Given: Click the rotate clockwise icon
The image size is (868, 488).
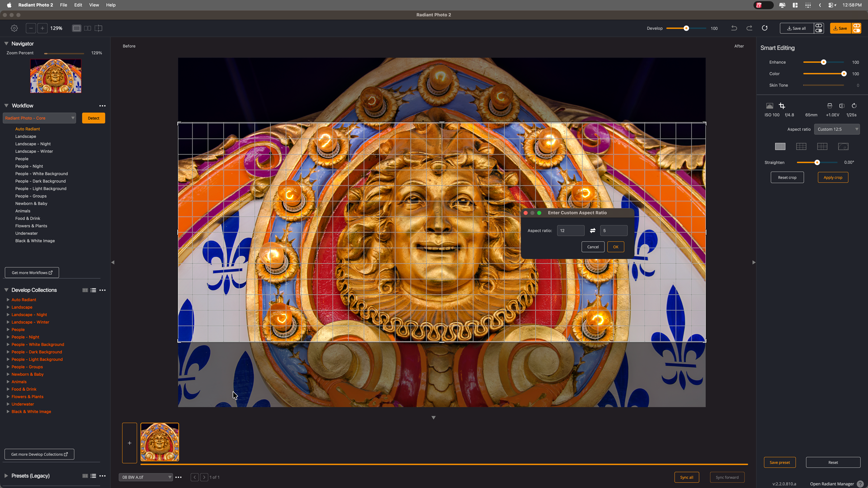Looking at the screenshot, I should 854,106.
